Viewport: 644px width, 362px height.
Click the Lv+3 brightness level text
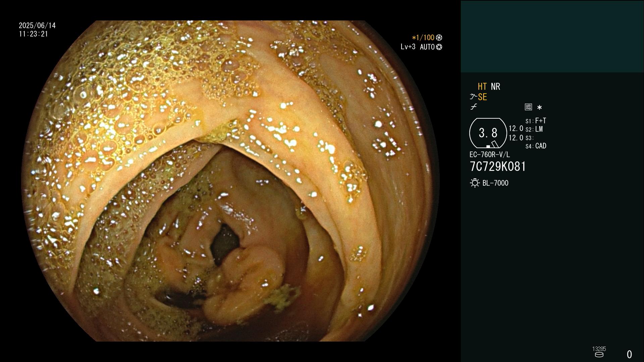point(408,47)
